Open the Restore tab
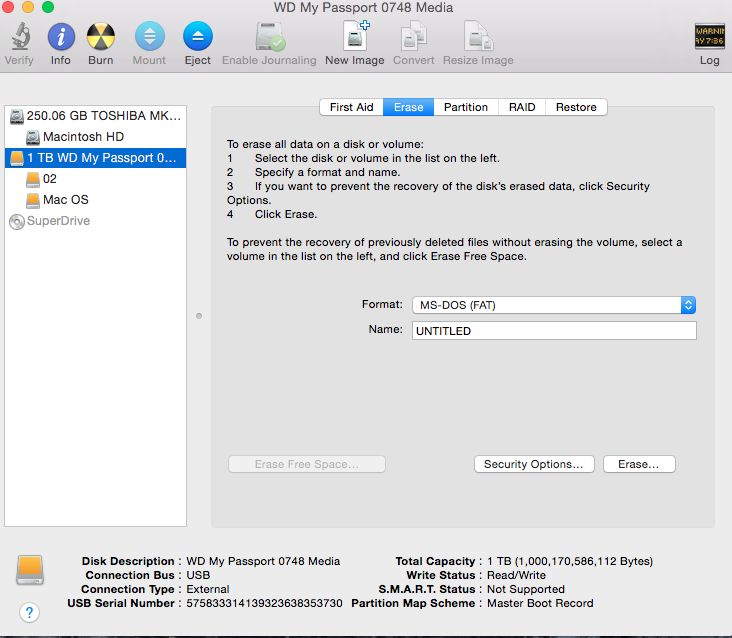Image resolution: width=732 pixels, height=638 pixels. click(x=576, y=107)
